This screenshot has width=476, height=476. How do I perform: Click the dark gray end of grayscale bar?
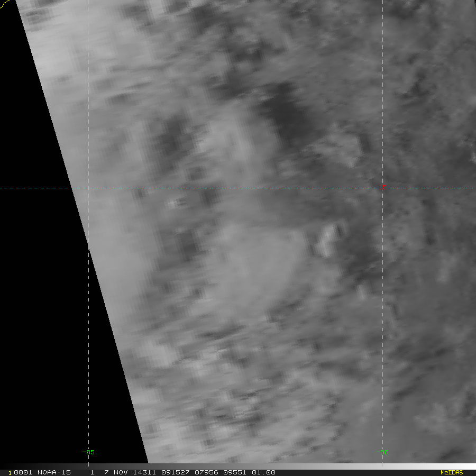tap(6, 465)
